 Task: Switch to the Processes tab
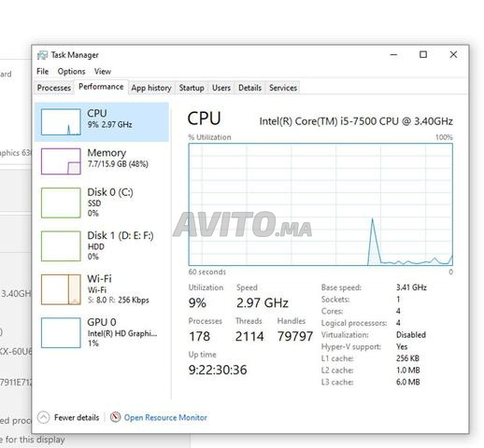(x=54, y=88)
